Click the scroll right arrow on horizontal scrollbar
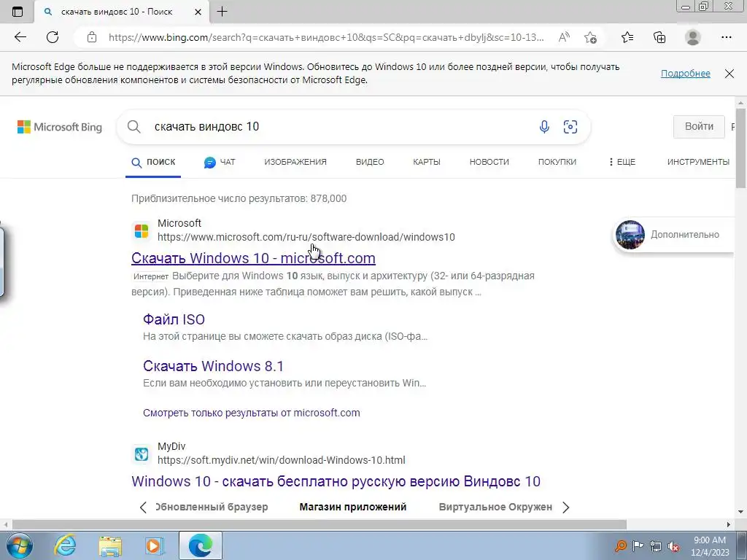 click(729, 524)
